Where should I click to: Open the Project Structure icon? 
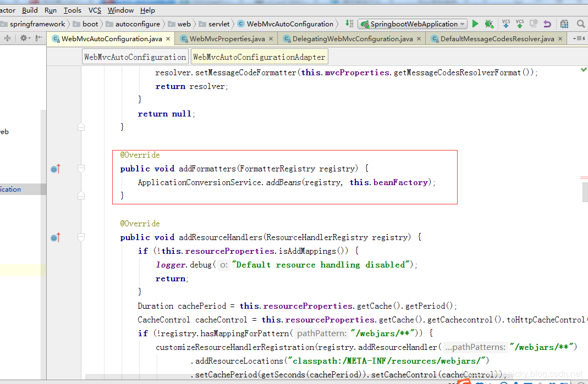[564, 24]
